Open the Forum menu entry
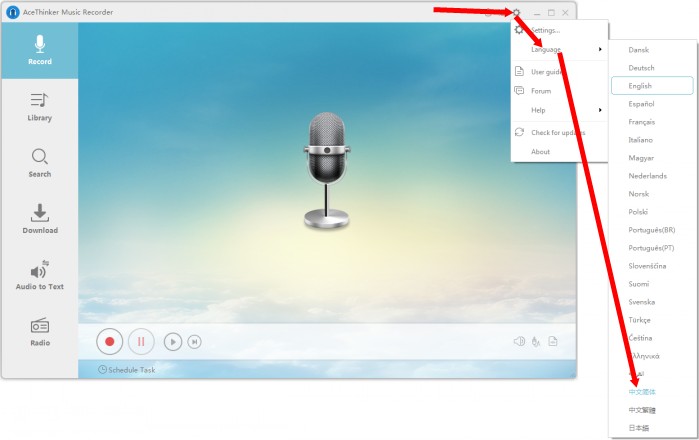Viewport: 699px width, 440px height. (559, 91)
